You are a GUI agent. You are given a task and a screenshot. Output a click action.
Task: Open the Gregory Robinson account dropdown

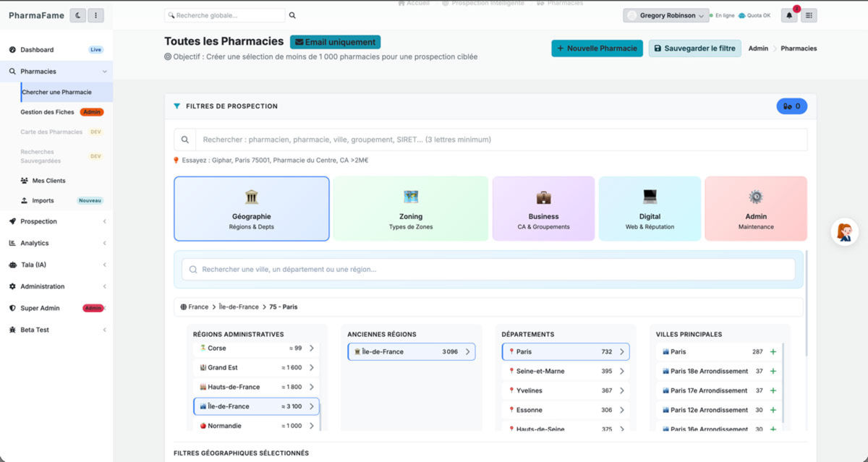tap(665, 15)
